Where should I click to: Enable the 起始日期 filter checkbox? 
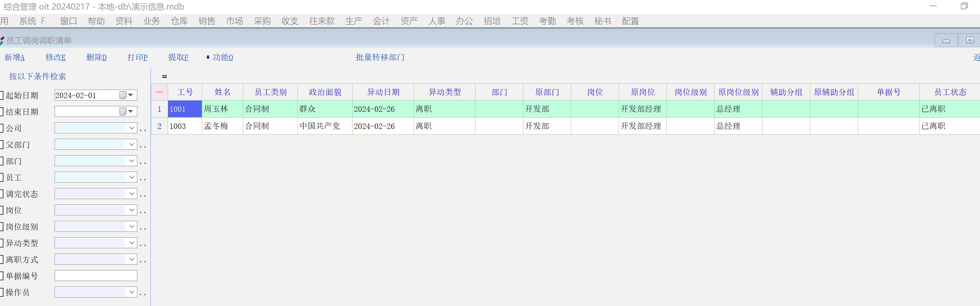point(2,95)
